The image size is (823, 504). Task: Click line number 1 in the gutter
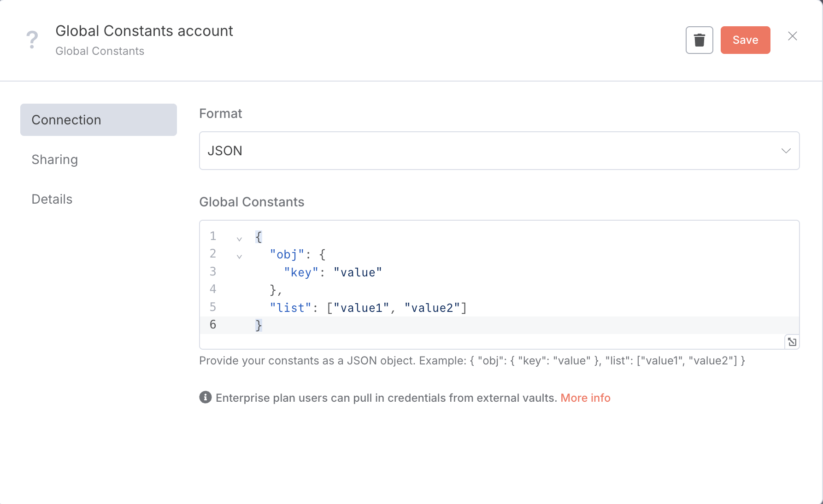coord(213,236)
